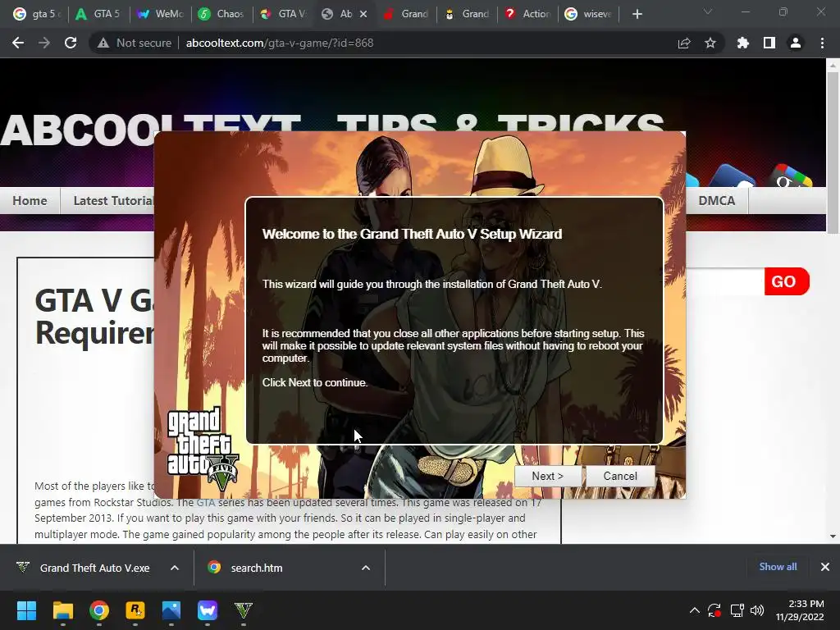Click the Not secure warning icon
Screen dimensions: 840x630
pyautogui.click(x=103, y=43)
